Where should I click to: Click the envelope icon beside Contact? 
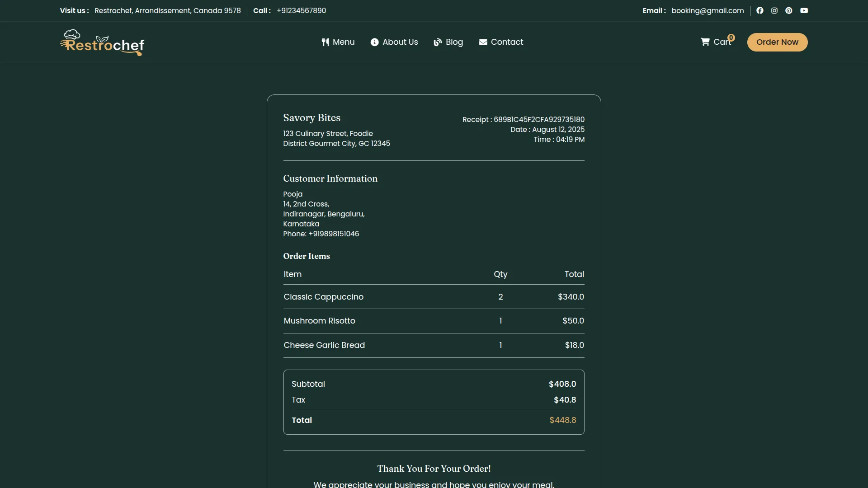[x=483, y=42]
